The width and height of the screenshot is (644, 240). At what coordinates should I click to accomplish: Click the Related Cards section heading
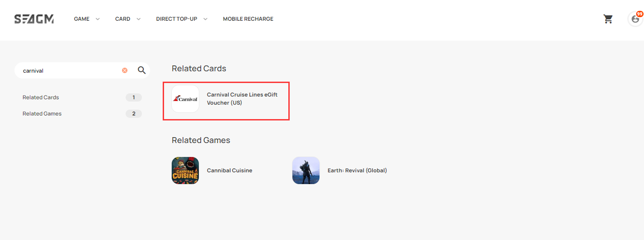point(199,69)
